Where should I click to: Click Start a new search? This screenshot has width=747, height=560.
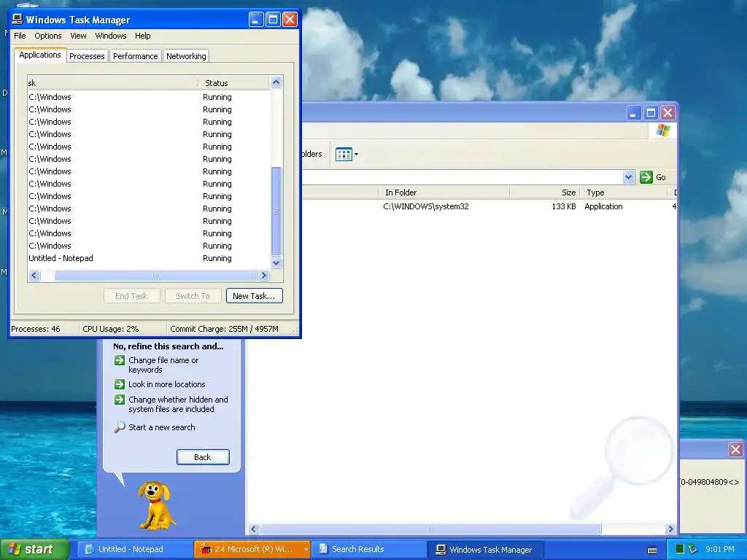tap(161, 427)
